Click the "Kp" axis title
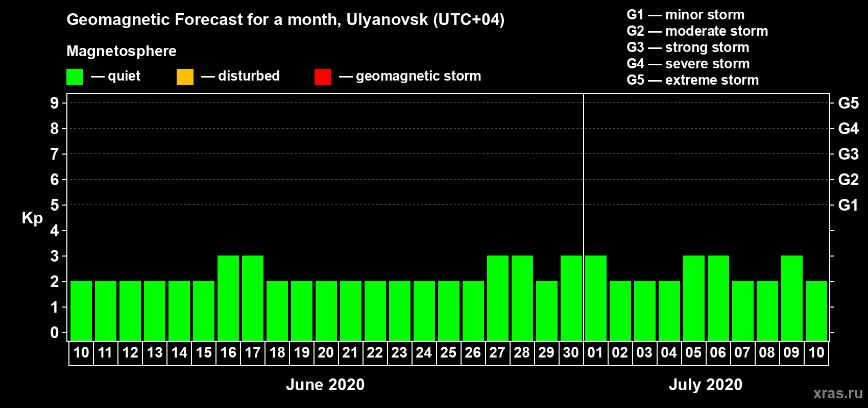The width and height of the screenshot is (868, 408). click(x=32, y=218)
